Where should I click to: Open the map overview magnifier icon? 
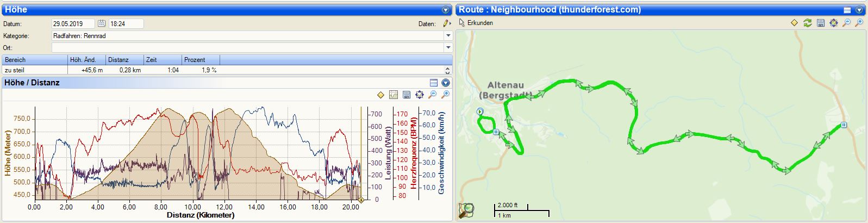click(x=466, y=210)
